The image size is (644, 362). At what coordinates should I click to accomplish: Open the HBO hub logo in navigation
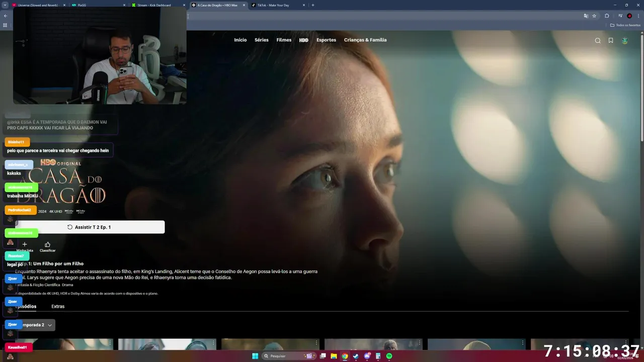[304, 40]
